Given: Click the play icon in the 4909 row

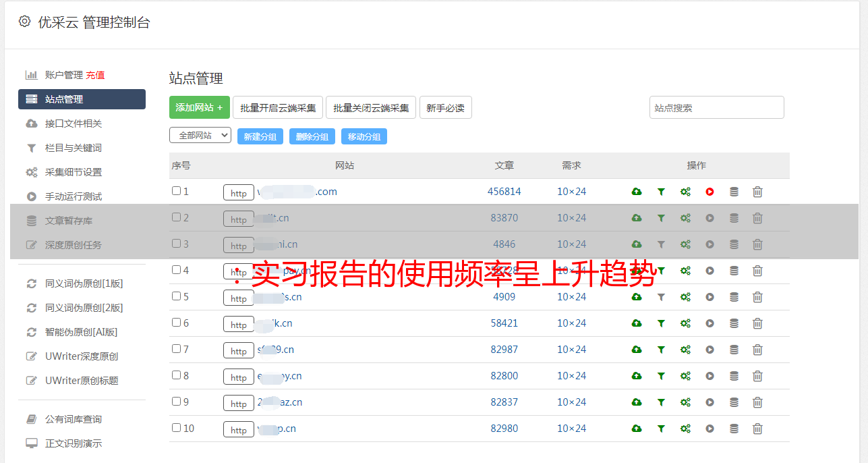Looking at the screenshot, I should 710,297.
